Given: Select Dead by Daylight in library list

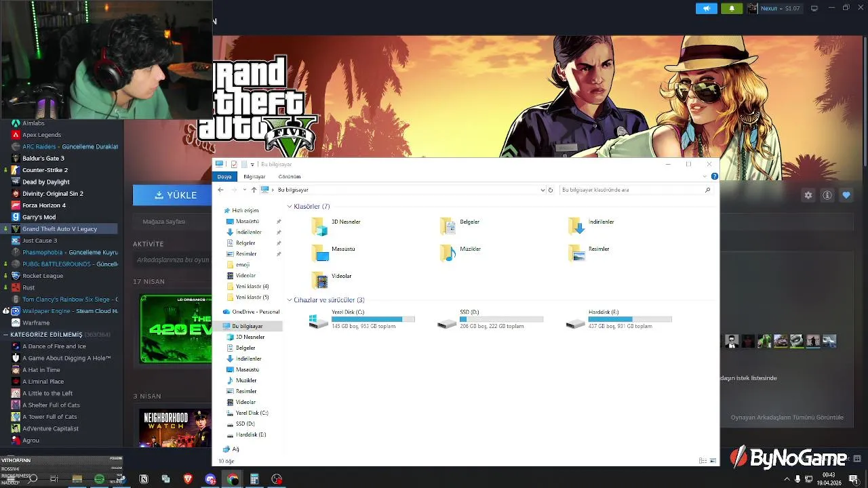Looking at the screenshot, I should [x=45, y=182].
